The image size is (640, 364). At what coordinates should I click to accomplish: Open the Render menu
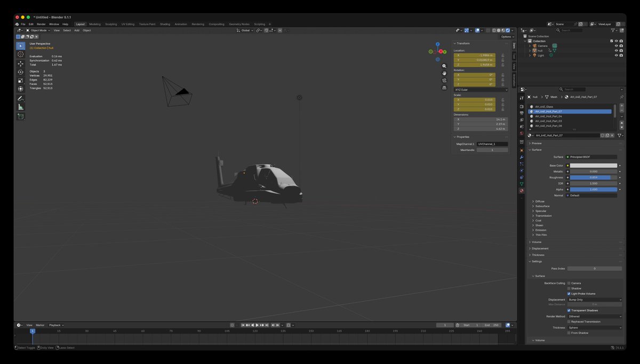click(x=41, y=24)
